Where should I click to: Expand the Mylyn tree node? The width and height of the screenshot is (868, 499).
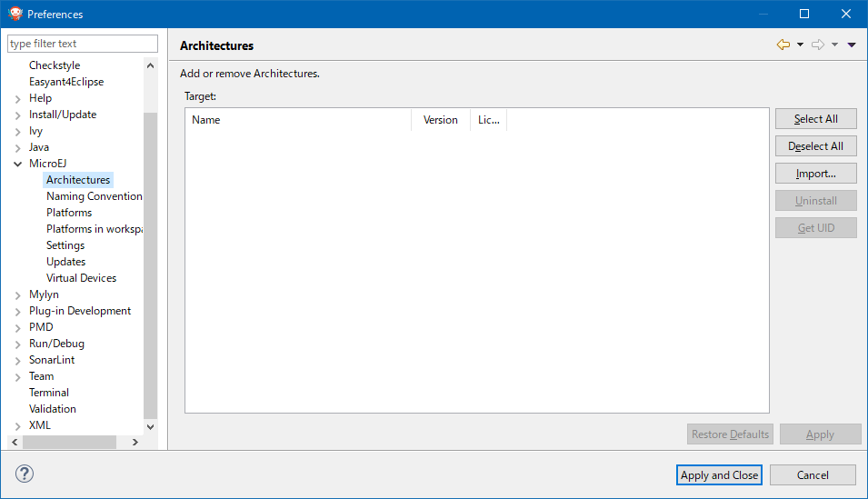(x=17, y=295)
